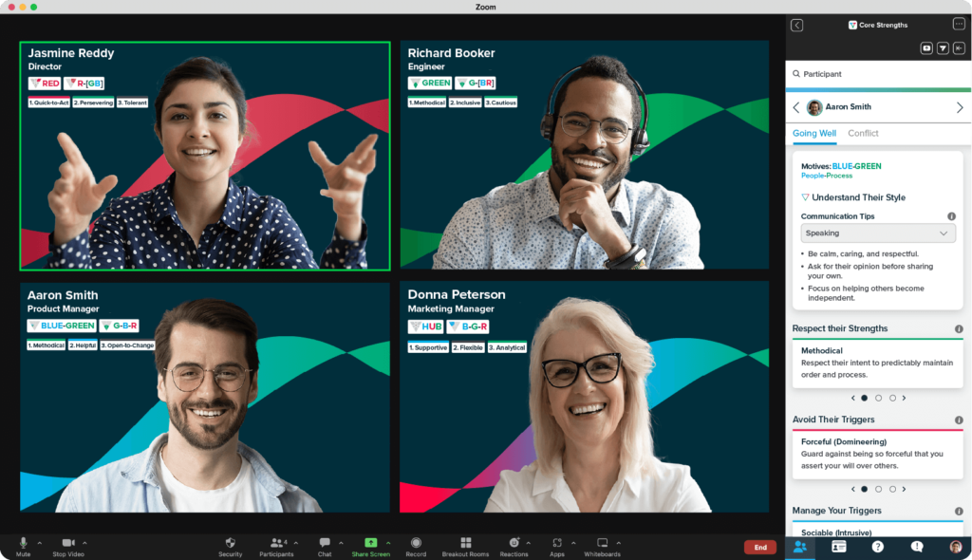Expand video options next to Stop Video

(x=84, y=543)
